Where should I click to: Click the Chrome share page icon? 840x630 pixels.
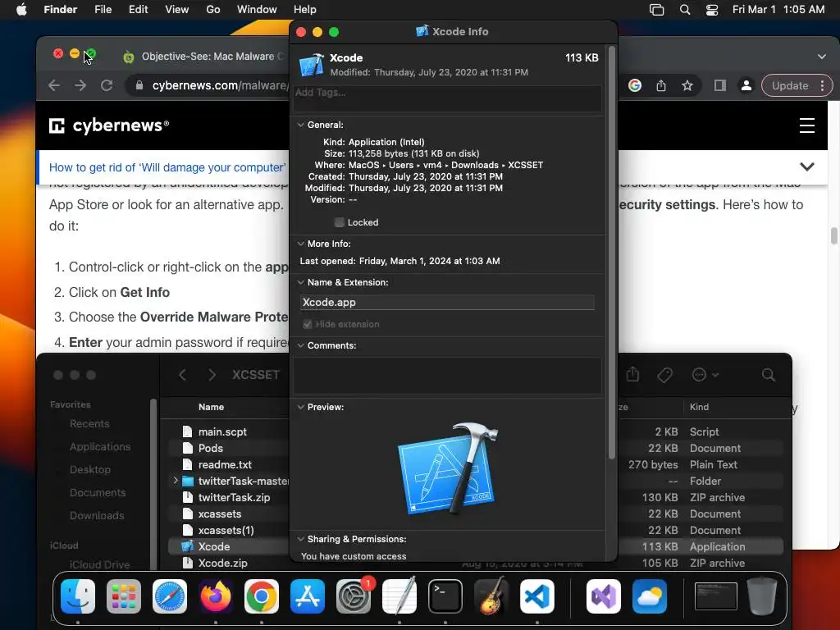(661, 85)
